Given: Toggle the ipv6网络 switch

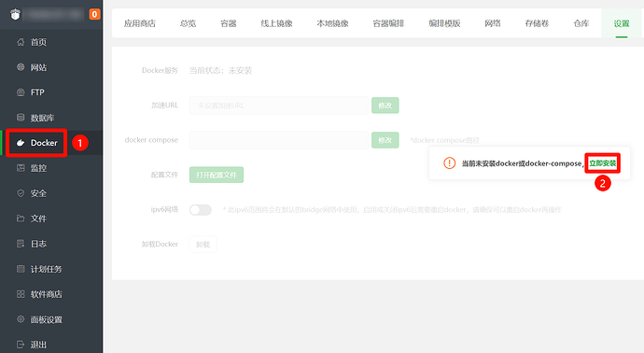Looking at the screenshot, I should [x=201, y=210].
